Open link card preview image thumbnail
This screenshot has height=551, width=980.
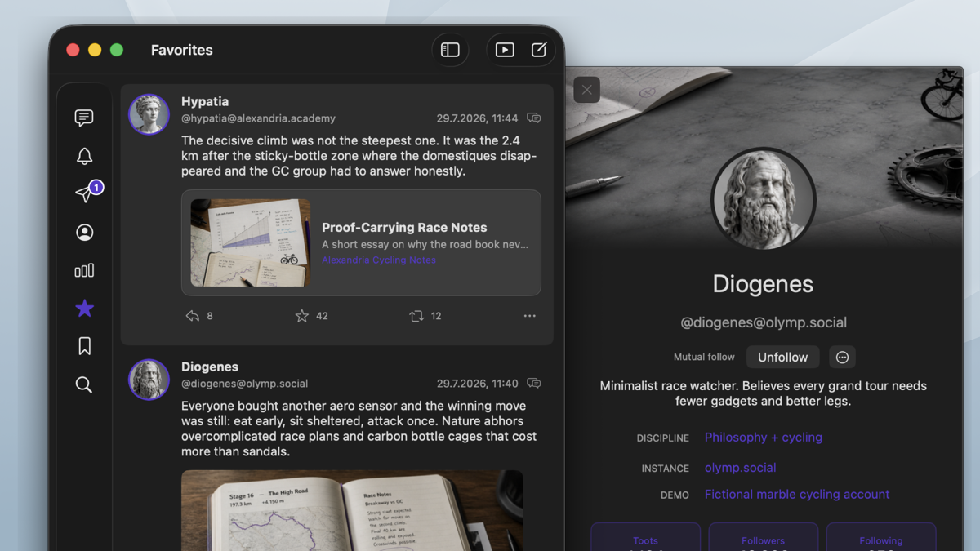point(251,242)
